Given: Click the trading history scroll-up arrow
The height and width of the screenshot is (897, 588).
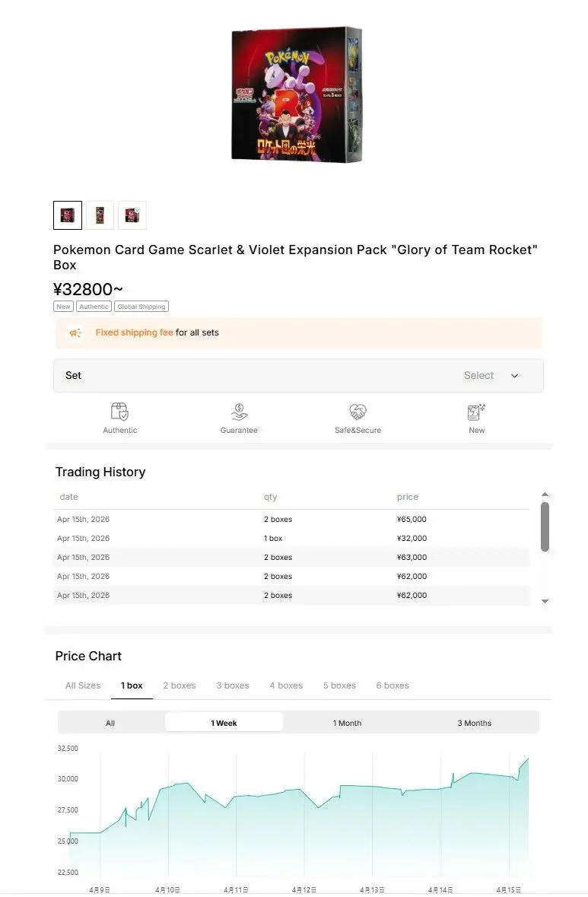Looking at the screenshot, I should tap(545, 495).
